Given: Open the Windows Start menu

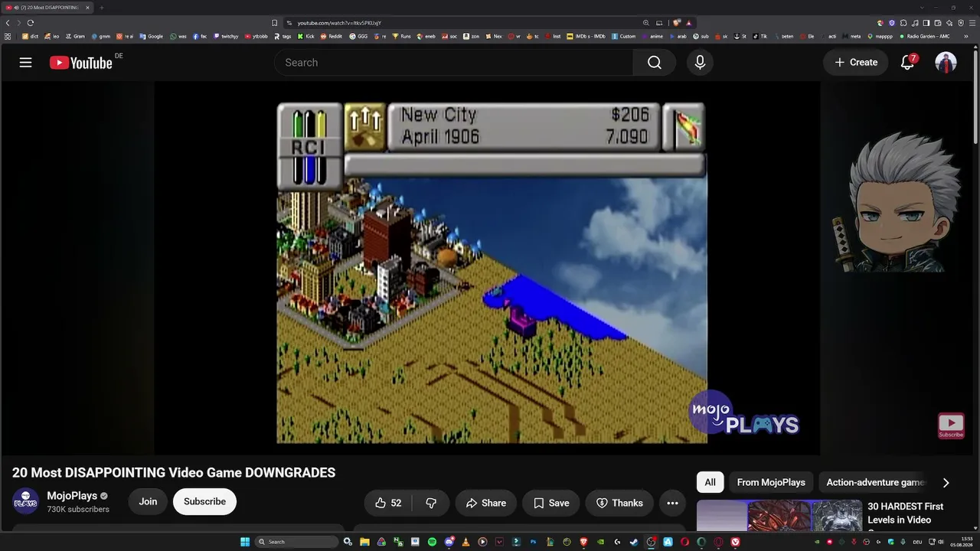Looking at the screenshot, I should click(x=245, y=542).
